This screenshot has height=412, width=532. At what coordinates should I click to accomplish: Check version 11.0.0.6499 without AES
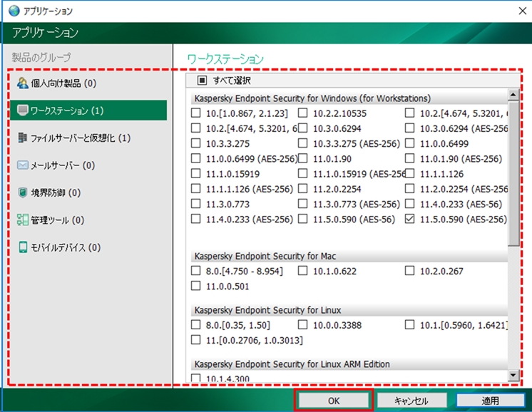coord(409,143)
